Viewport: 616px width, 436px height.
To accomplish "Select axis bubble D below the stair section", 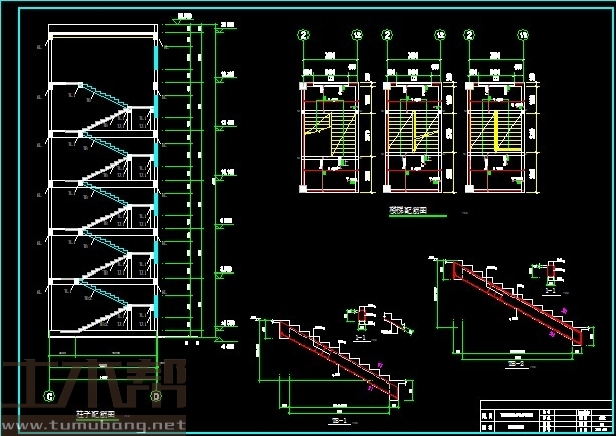I will 156,397.
